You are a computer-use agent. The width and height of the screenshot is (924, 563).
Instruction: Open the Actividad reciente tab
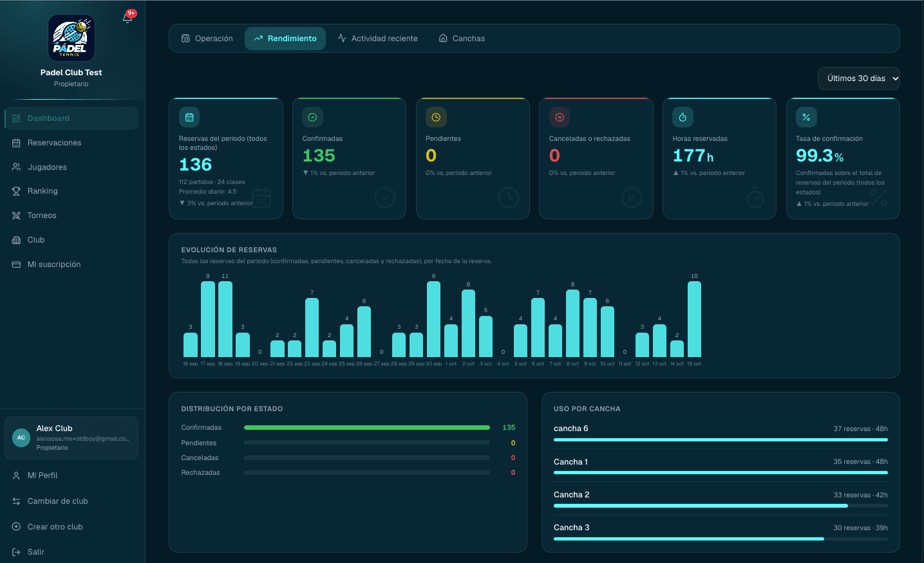pos(378,39)
